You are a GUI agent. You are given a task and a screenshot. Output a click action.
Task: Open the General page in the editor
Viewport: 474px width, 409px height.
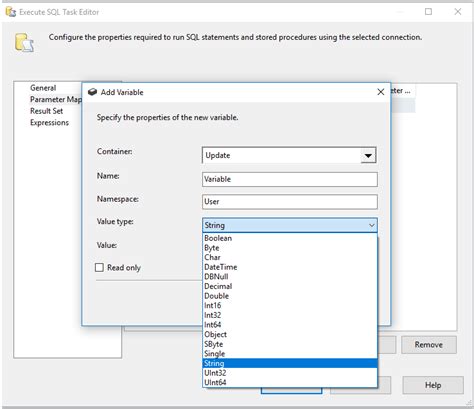coord(43,88)
